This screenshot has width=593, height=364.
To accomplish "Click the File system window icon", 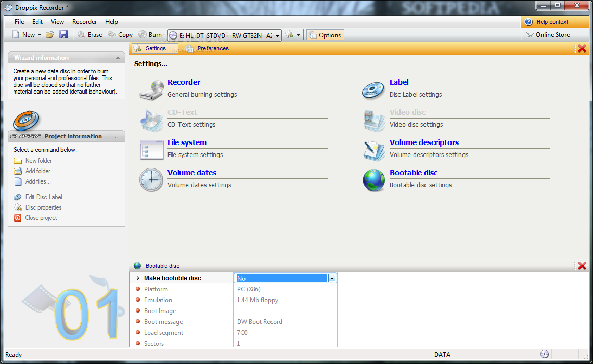I will [x=151, y=150].
